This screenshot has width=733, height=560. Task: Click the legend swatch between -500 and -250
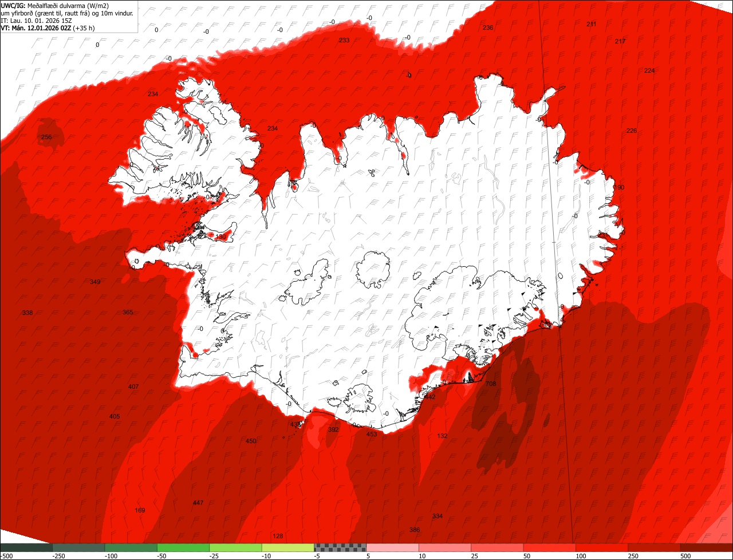[x=26, y=547]
